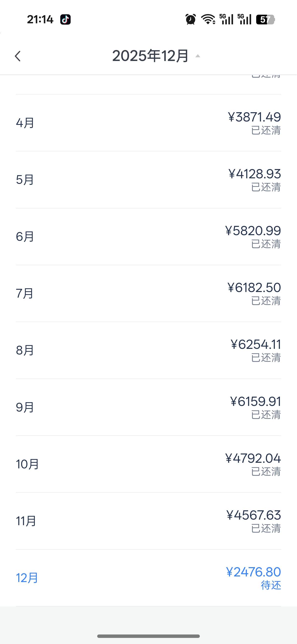297x644 pixels.
Task: Tap the battery level indicator
Action: [265, 20]
